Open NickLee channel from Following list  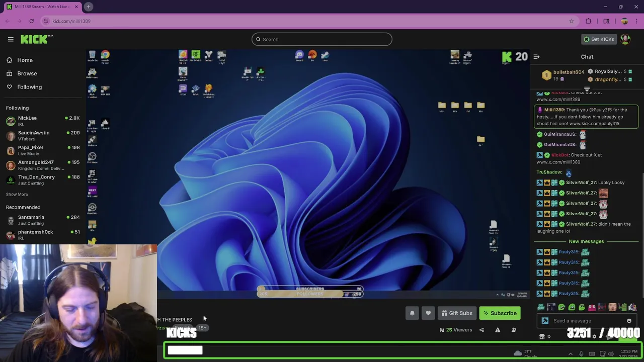click(42, 121)
